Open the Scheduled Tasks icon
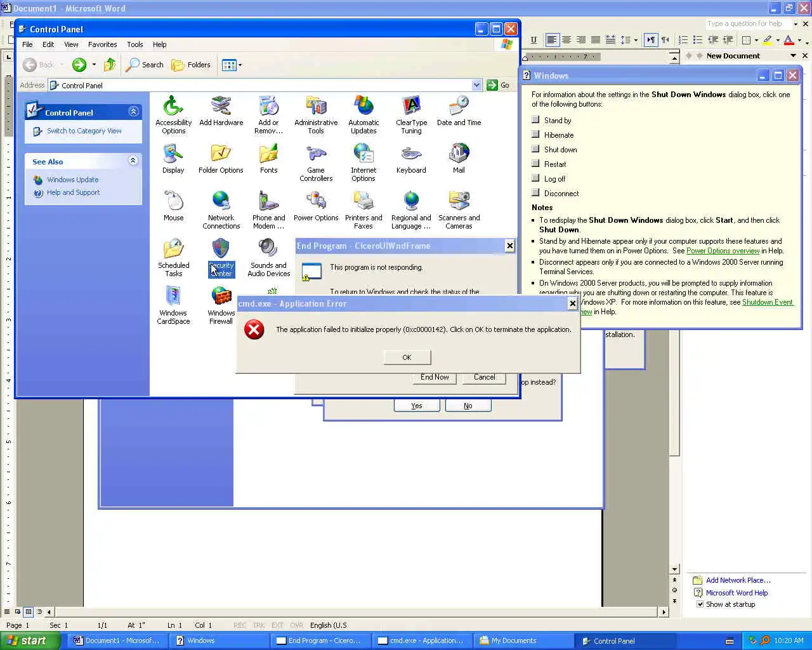 (x=173, y=258)
